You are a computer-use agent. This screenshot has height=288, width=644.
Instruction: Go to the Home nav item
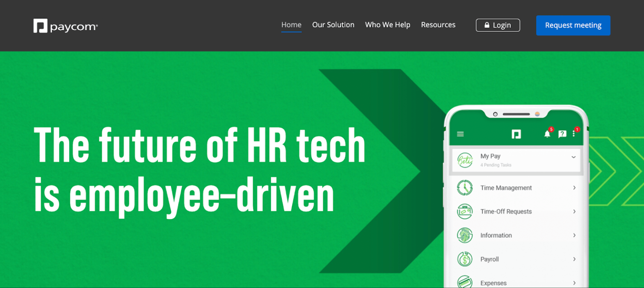click(291, 25)
